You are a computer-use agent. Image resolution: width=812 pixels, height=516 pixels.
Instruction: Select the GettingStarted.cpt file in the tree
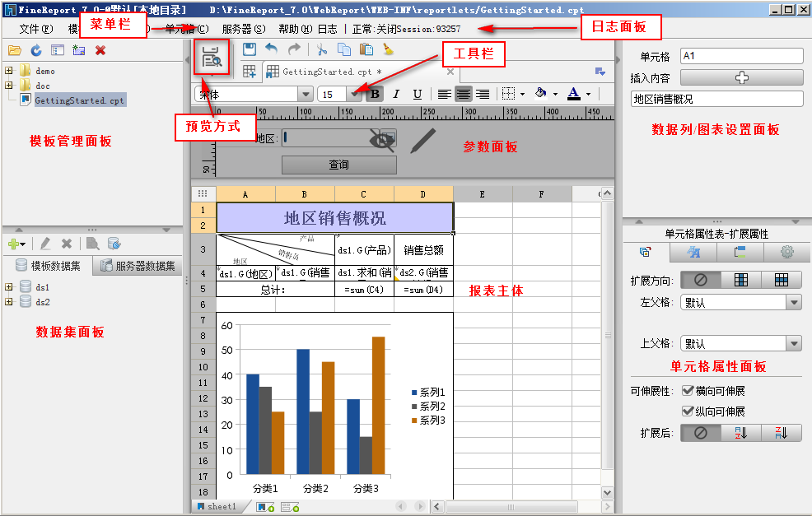(79, 100)
